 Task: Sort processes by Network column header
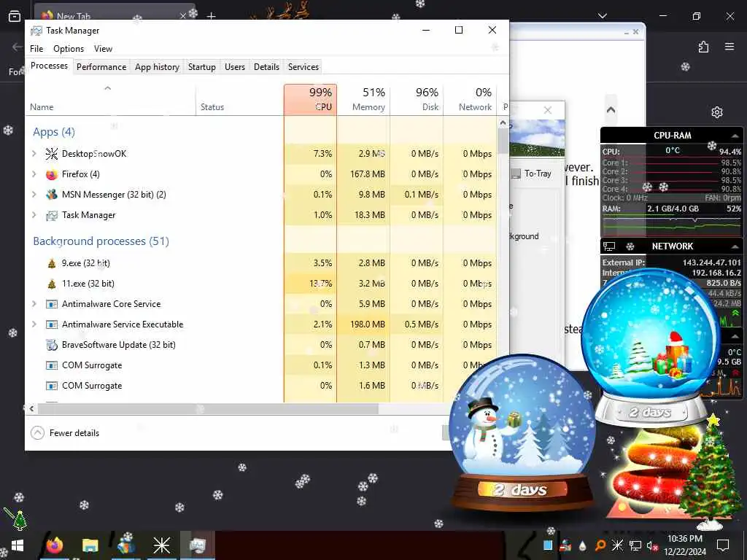click(x=470, y=99)
